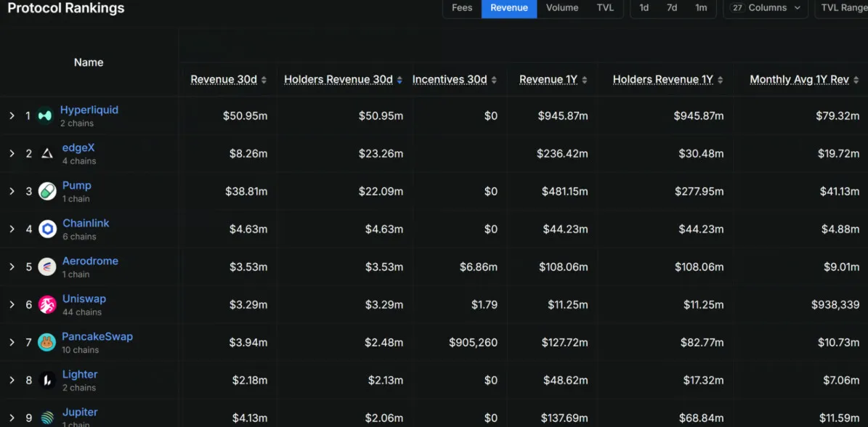The image size is (868, 427).
Task: Click the $945.87m Revenue 1Y cell
Action: [563, 115]
